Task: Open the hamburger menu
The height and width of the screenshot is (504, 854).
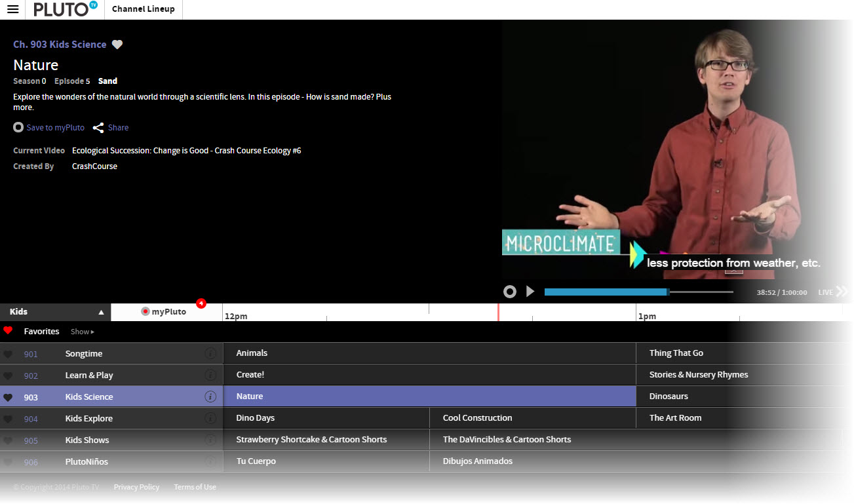Action: (x=12, y=9)
